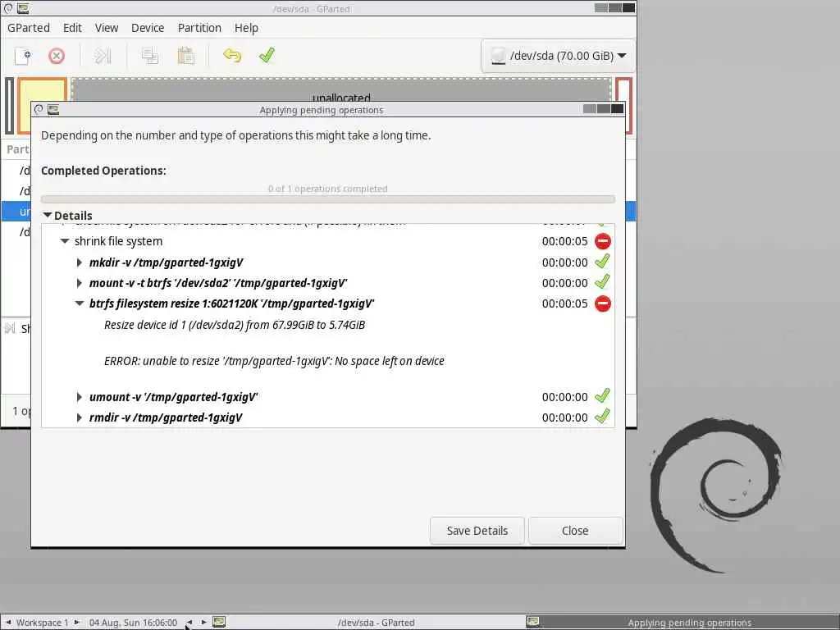Click green check icon on rmdir row
This screenshot has height=630, width=840.
pyautogui.click(x=602, y=416)
